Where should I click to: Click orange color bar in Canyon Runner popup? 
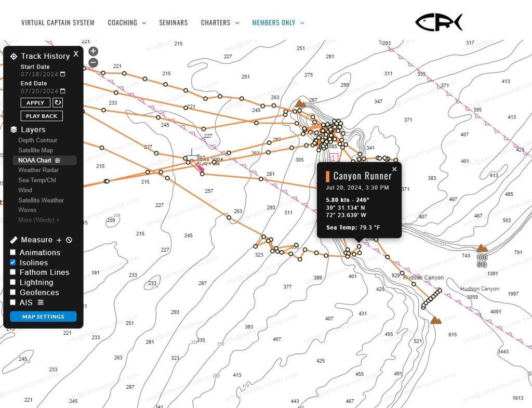[x=327, y=177]
